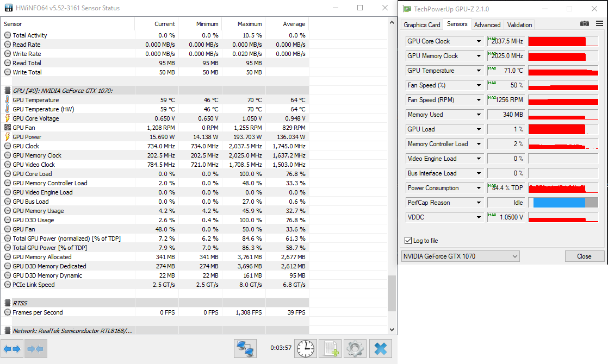
Task: Click the chip icon next to RTSS header
Action: (x=8, y=303)
